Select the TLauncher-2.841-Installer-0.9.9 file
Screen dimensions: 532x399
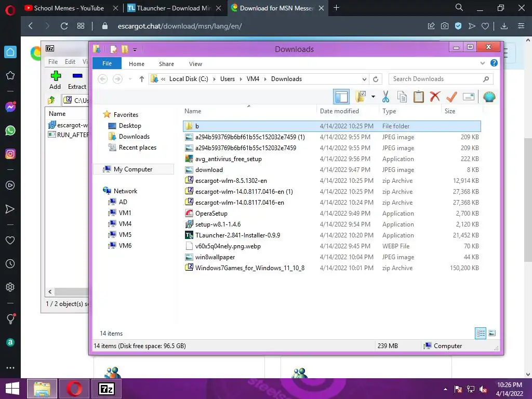(332, 235)
